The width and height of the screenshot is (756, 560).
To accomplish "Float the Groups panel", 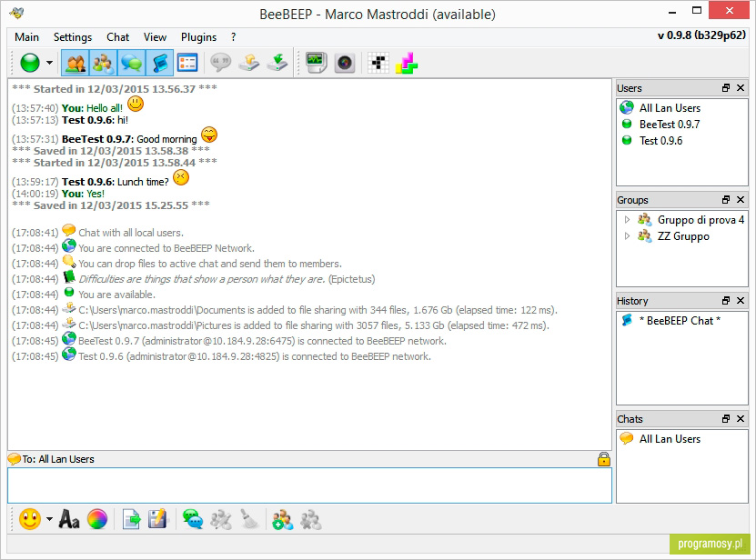I will click(726, 199).
